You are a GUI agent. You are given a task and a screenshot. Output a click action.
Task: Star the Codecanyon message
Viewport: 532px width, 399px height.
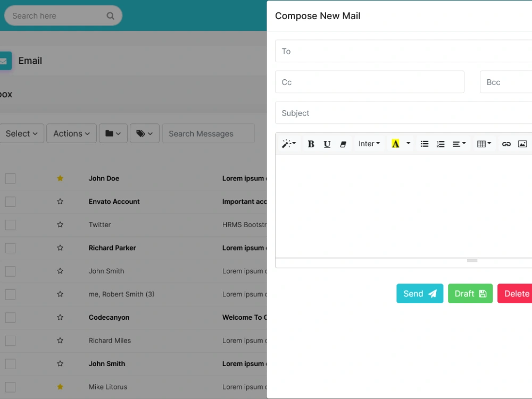60,317
